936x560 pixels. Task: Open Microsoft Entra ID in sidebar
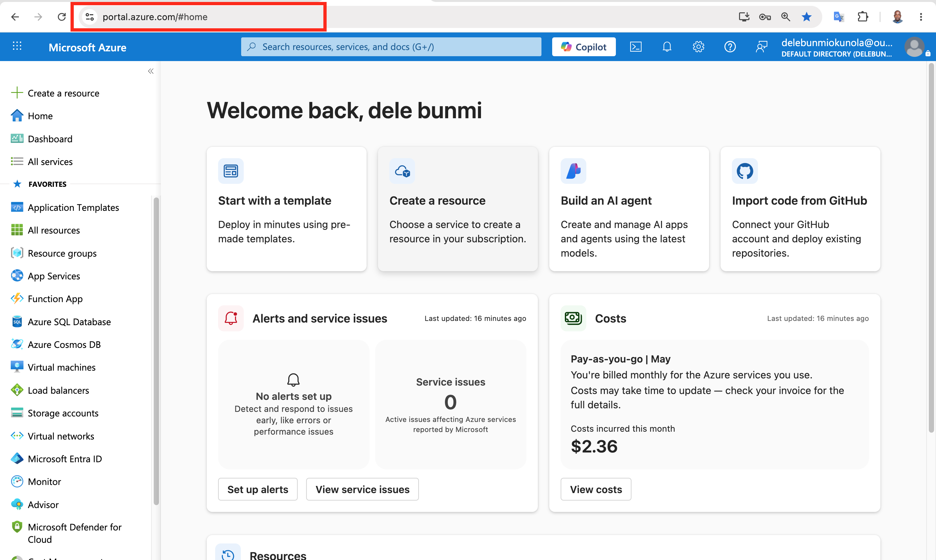coord(56,459)
